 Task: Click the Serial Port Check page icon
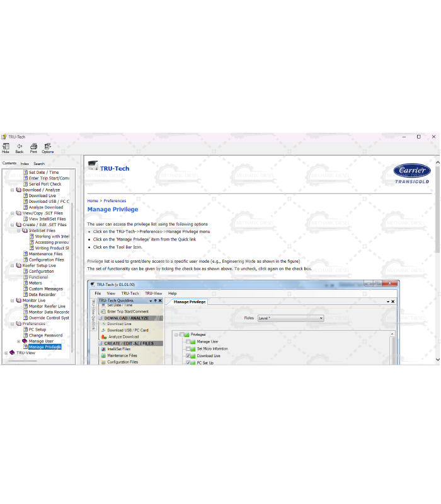click(26, 184)
